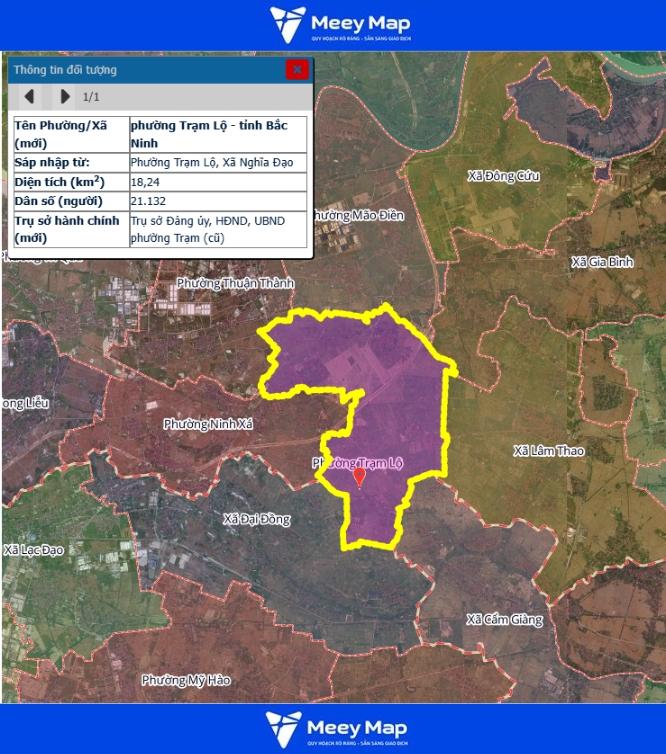
Task: Click the Diện tích value 18,24
Action: (x=145, y=182)
